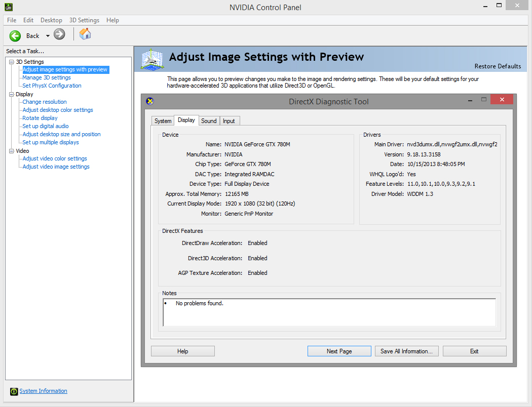Open Rotate display

click(40, 118)
